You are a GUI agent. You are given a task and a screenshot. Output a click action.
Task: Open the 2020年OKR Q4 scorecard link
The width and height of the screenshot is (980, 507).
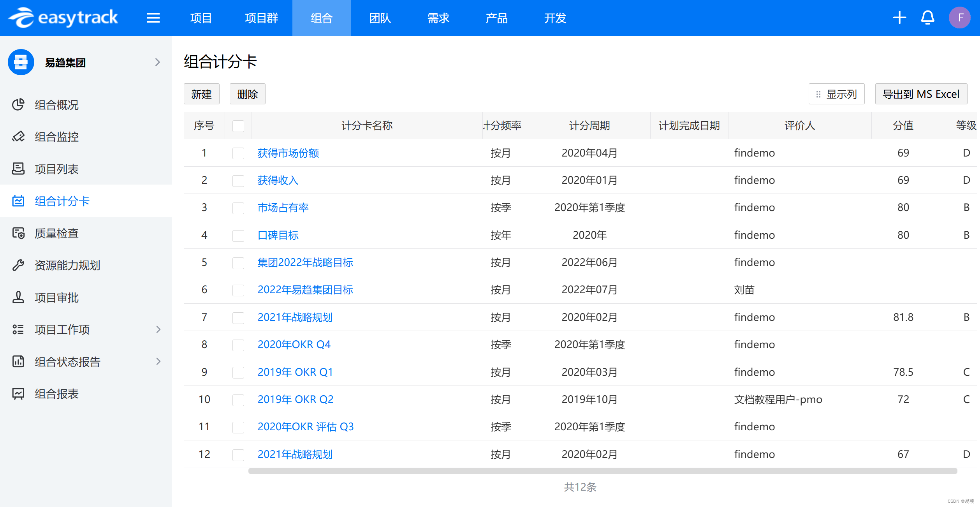(x=294, y=345)
